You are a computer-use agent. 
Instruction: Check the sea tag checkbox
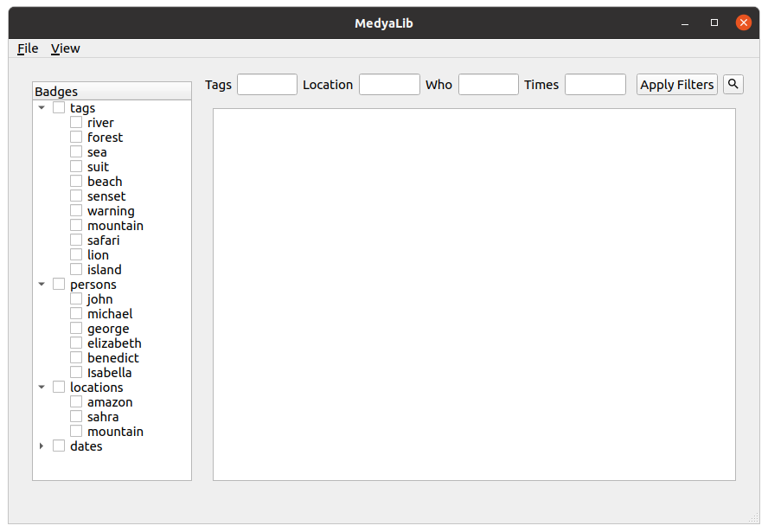76,152
